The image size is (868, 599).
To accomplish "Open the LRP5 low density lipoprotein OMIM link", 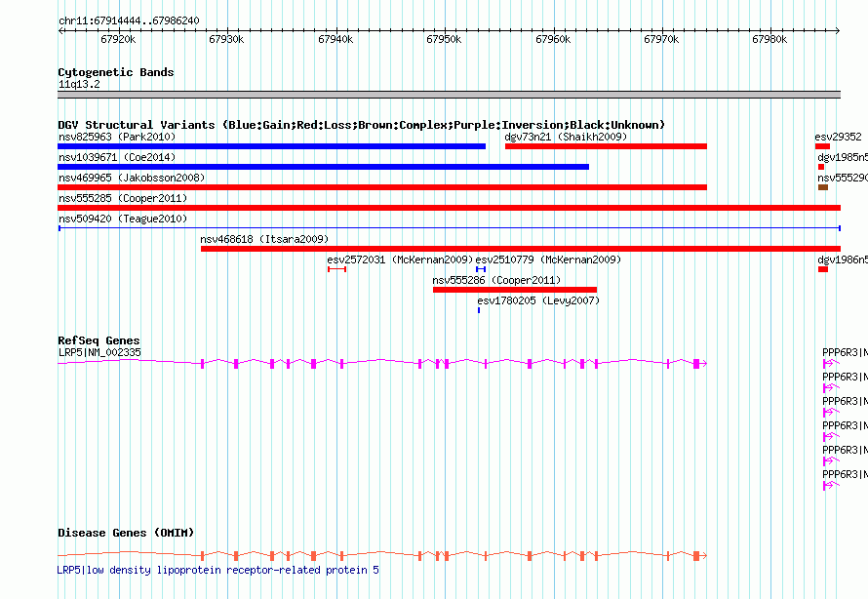I will pos(217,569).
